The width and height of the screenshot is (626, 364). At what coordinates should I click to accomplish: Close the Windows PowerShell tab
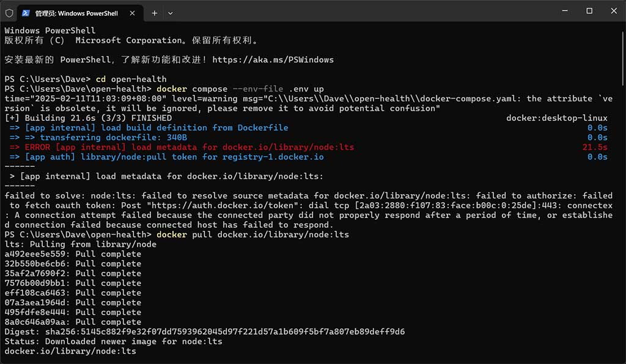pyautogui.click(x=132, y=13)
